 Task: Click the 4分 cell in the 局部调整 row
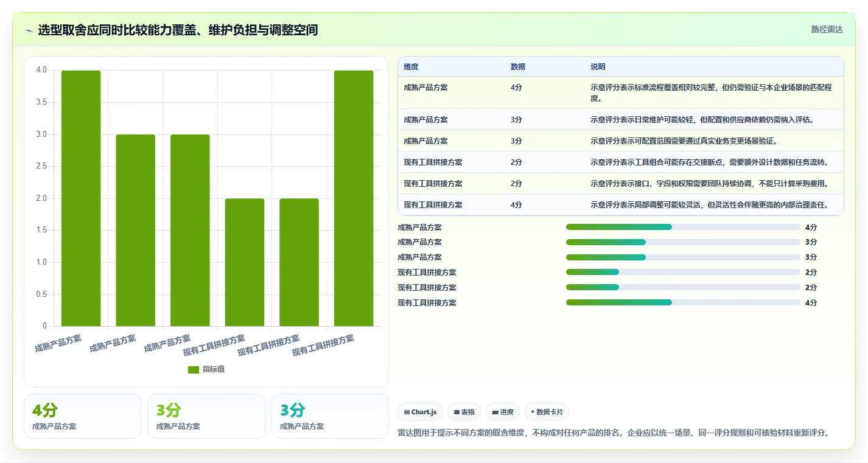[516, 205]
